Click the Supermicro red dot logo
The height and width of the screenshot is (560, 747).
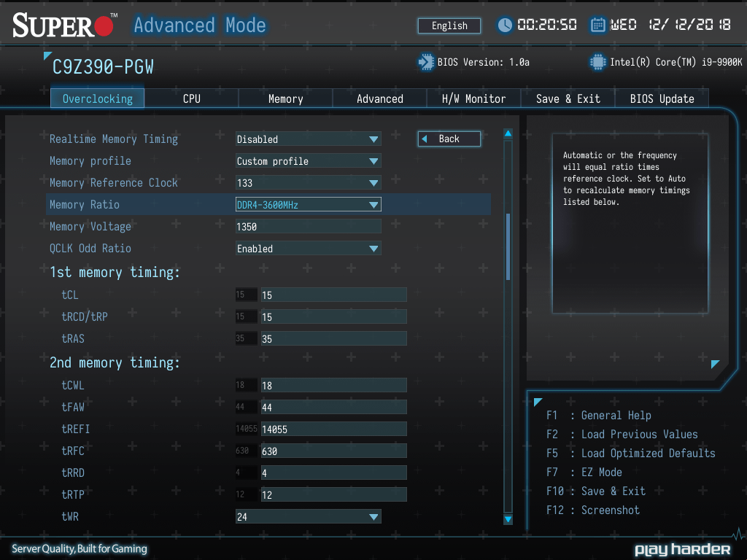click(x=104, y=26)
